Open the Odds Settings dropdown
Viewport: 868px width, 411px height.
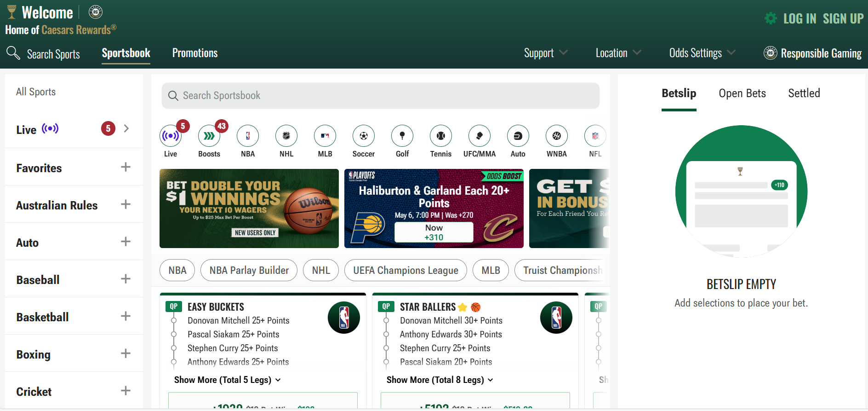point(702,53)
